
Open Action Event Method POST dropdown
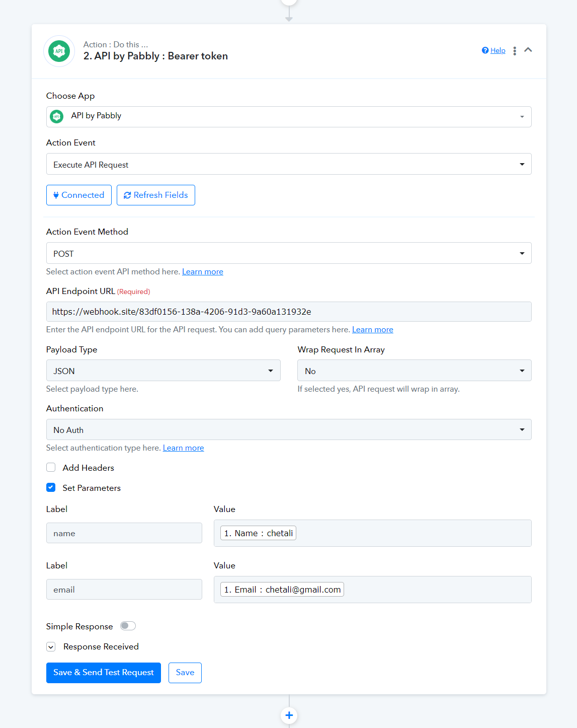(x=289, y=253)
